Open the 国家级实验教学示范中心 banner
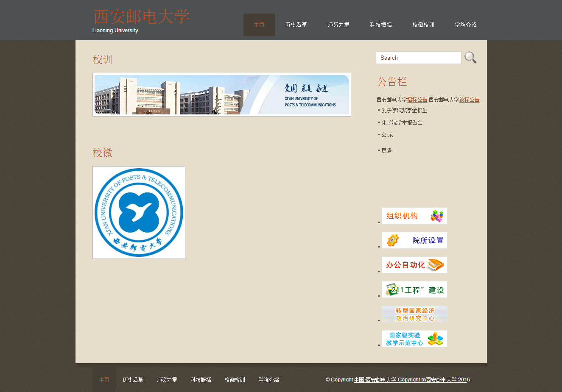This screenshot has width=562, height=392. [414, 339]
